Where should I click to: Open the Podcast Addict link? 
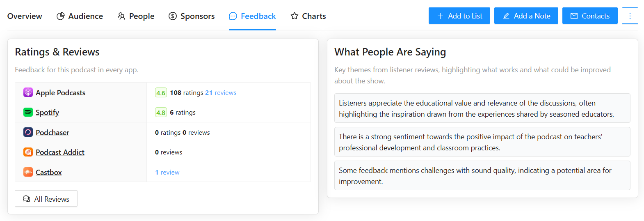(x=60, y=152)
